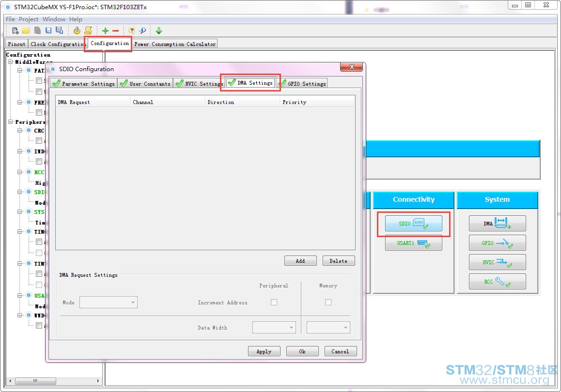Screen dimensions: 561x392
Task: Open the DMA system button
Action: tap(498, 223)
